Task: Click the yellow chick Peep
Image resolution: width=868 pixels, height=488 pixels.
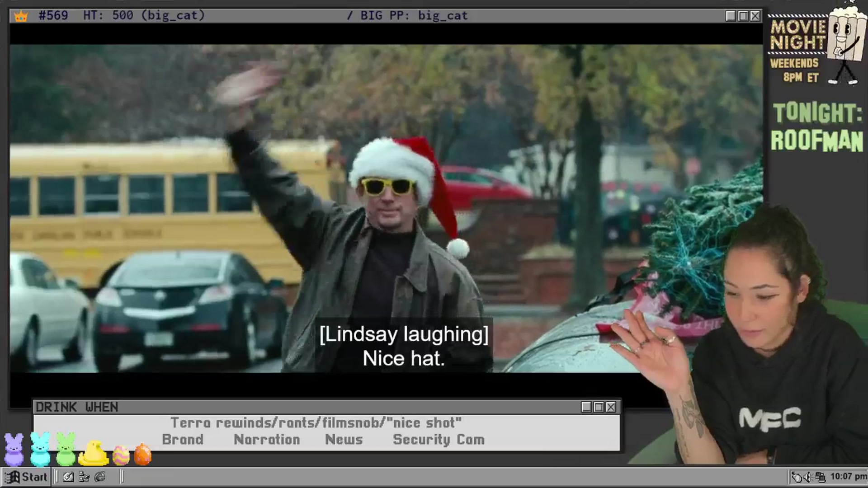Action: [94, 453]
